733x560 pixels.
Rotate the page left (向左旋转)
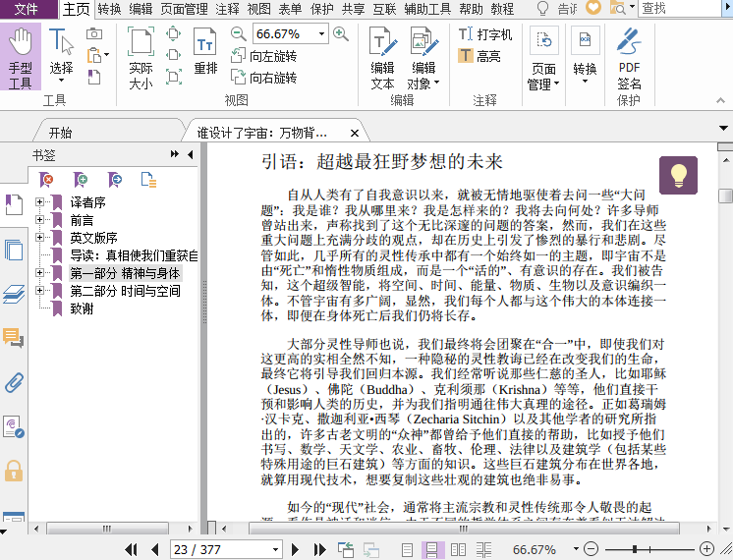263,56
